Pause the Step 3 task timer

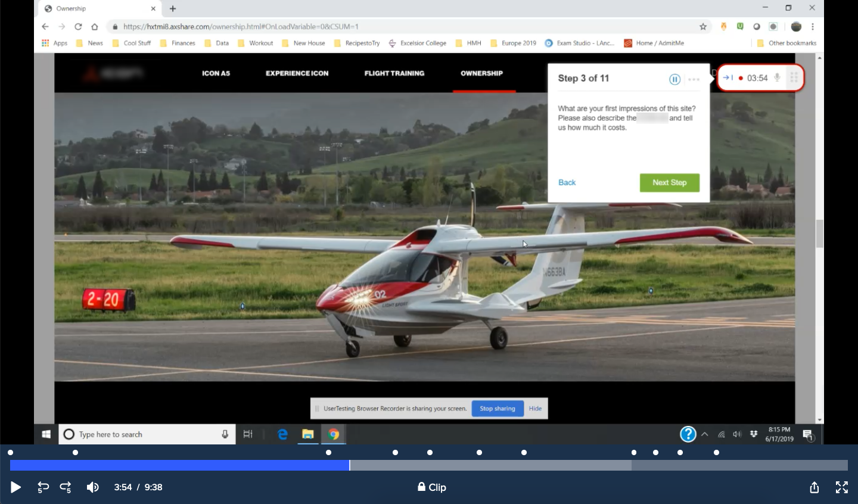(x=674, y=79)
